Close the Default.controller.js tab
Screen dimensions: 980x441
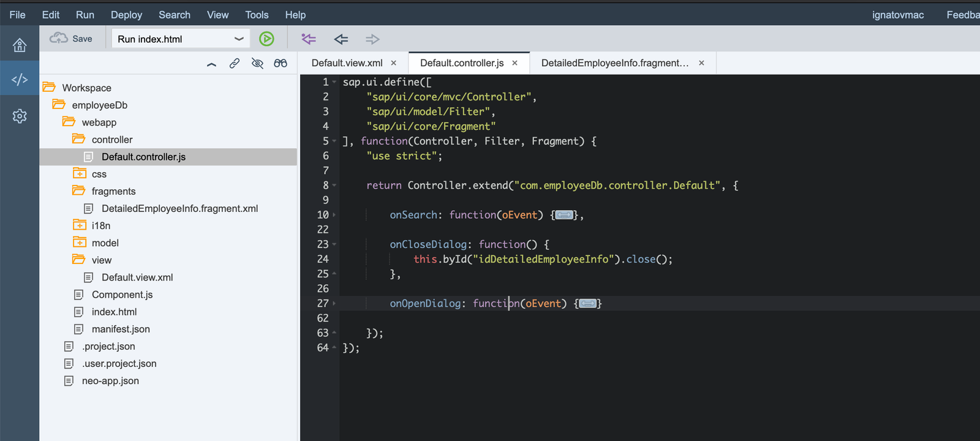[515, 63]
